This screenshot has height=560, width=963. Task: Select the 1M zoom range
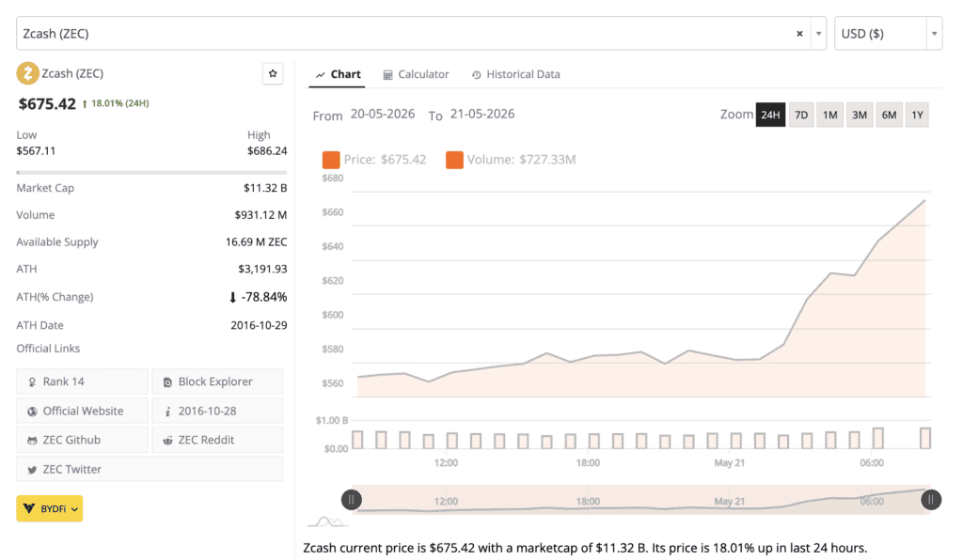[829, 115]
